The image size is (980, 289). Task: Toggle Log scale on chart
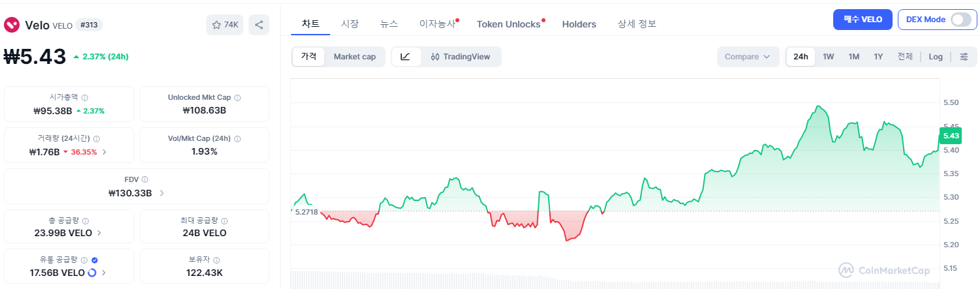point(936,57)
